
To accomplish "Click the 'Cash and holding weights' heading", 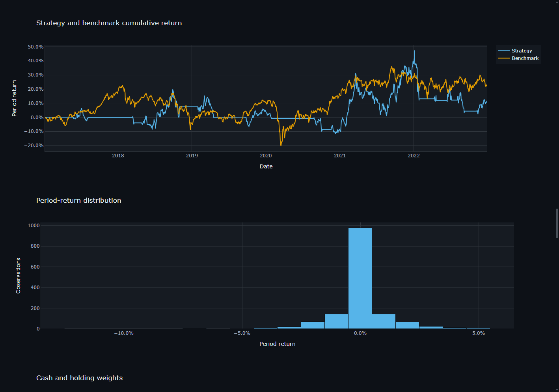I will tap(80, 378).
